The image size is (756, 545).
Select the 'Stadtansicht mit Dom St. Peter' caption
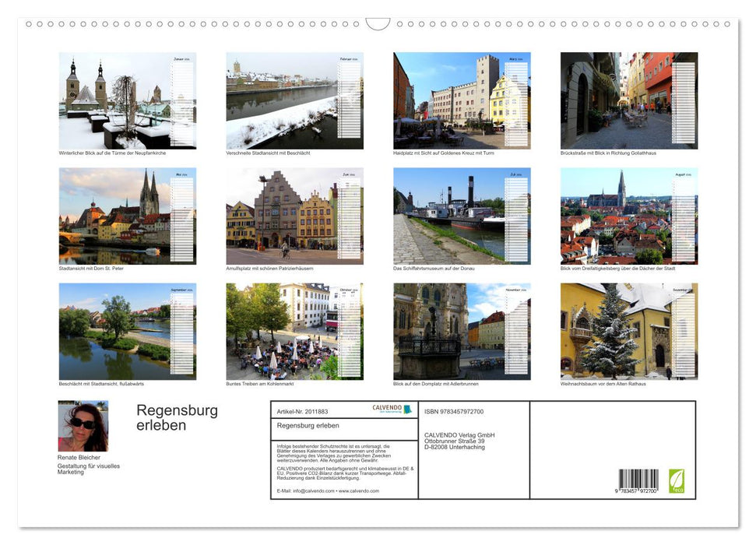coord(91,267)
